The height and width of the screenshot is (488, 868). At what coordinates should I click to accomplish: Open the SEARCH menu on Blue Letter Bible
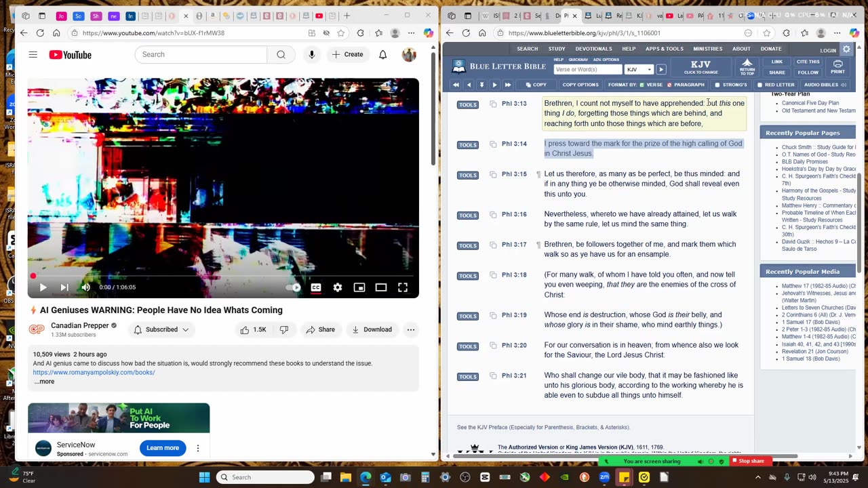527,49
